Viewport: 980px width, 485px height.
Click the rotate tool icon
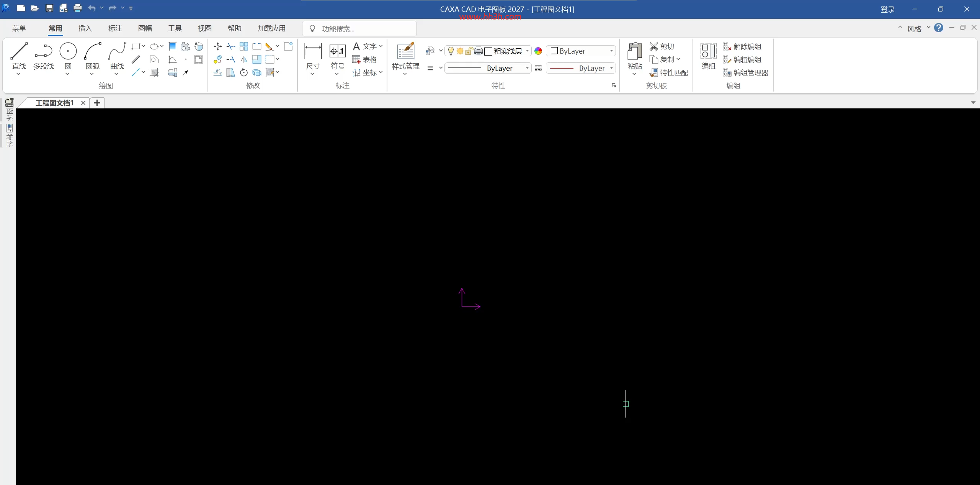pyautogui.click(x=244, y=72)
